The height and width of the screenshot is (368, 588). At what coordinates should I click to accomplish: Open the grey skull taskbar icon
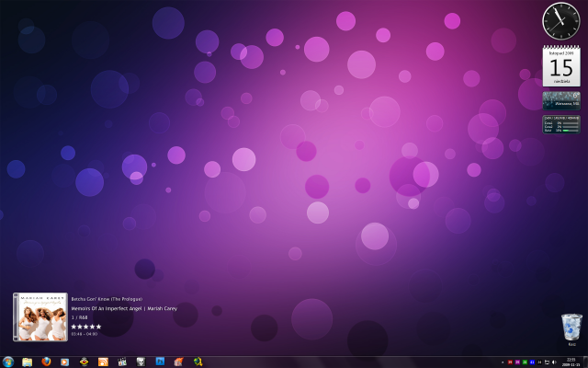(x=141, y=362)
